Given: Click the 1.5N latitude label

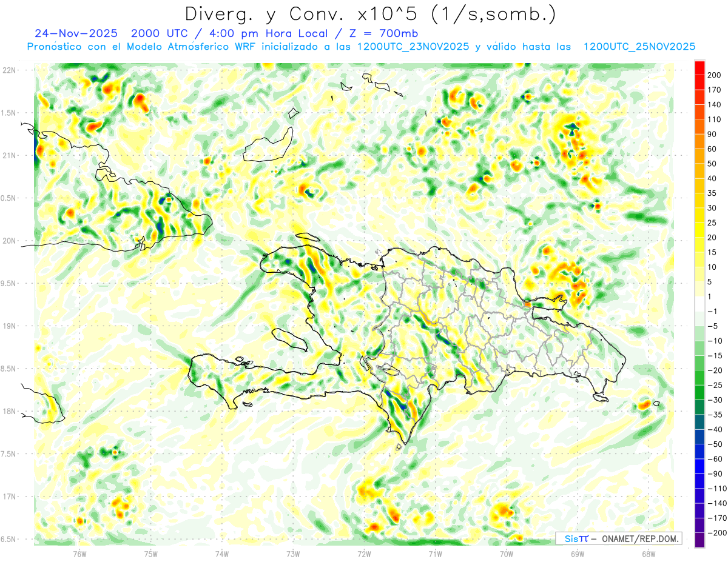Looking at the screenshot, I should 9,113.
